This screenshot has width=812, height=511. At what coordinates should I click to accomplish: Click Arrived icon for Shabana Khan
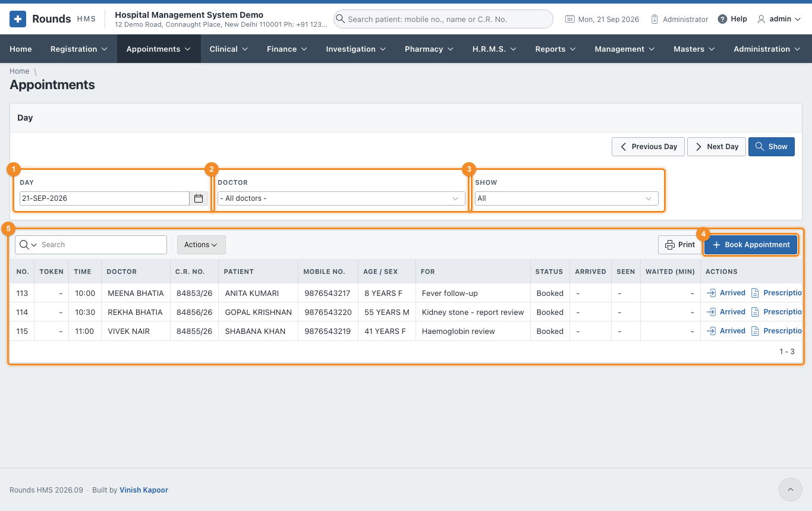712,331
